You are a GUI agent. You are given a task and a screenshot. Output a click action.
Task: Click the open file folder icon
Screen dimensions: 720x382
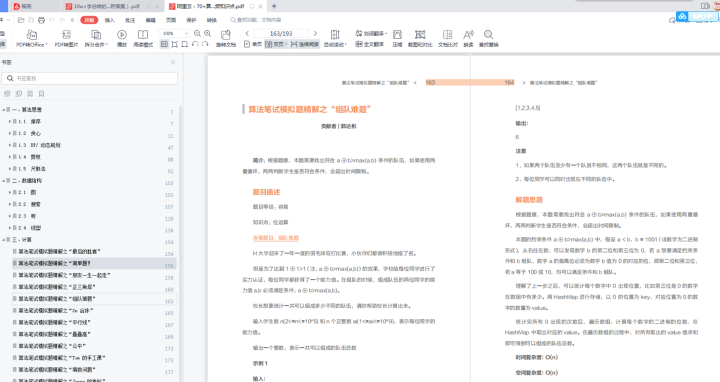pyautogui.click(x=21, y=20)
